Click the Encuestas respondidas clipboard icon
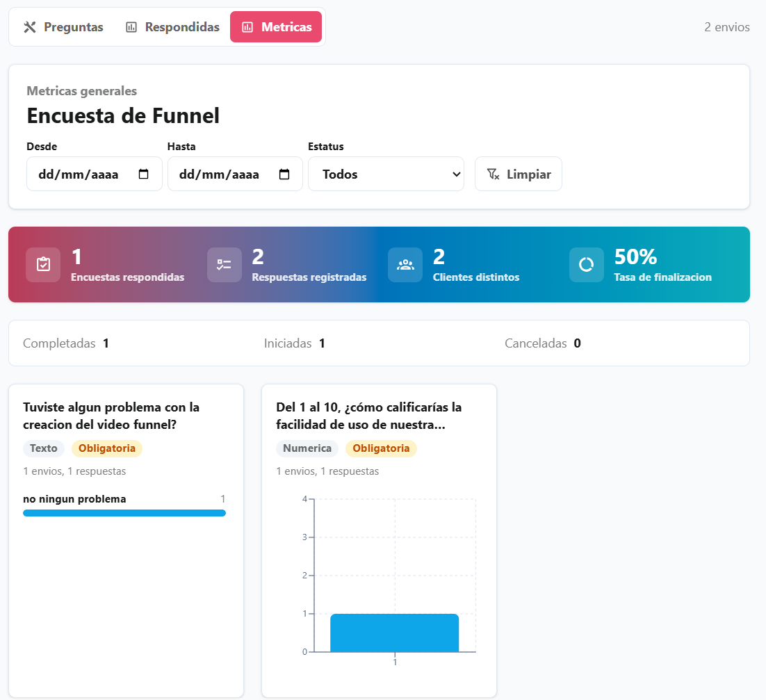Screen dimensions: 766x700 coord(44,265)
